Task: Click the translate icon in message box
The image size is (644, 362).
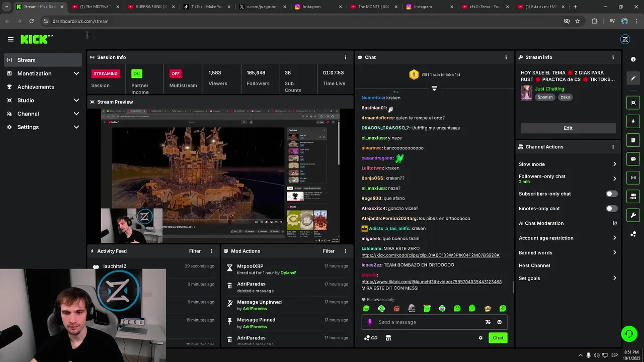Action: click(488, 322)
